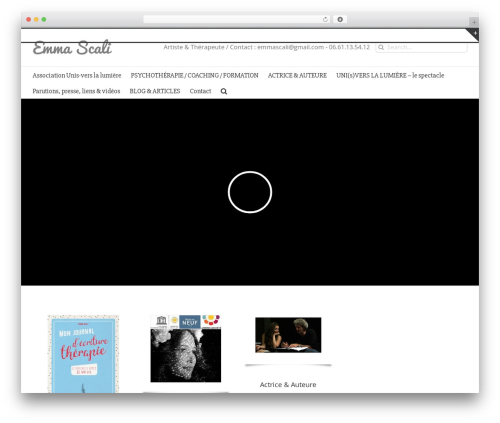Open PSYCHOTHÉRAPIE / COACHING / FORMATION menu item
The image size is (500, 423).
(x=194, y=75)
